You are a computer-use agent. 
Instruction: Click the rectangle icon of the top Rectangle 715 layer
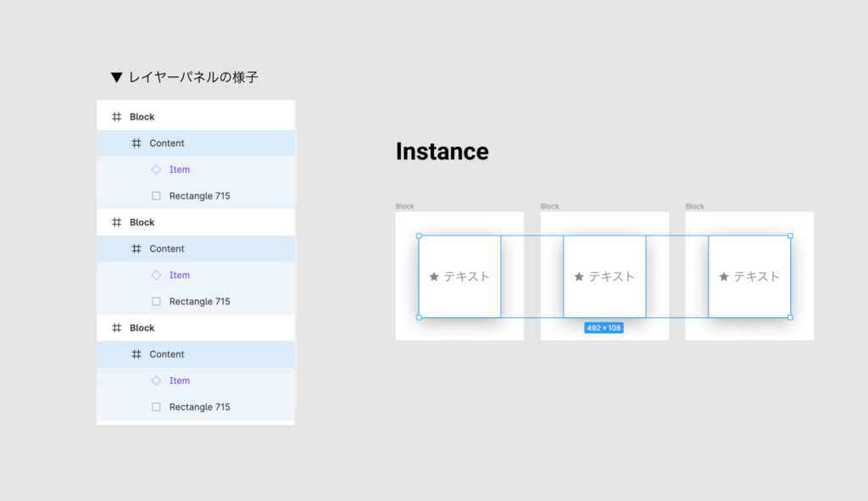click(x=156, y=196)
